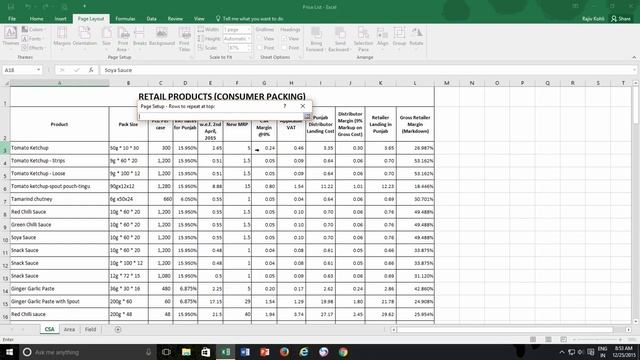Open the Selection Pane
Image resolution: width=640 pixels, height=360 pixels.
point(363,39)
